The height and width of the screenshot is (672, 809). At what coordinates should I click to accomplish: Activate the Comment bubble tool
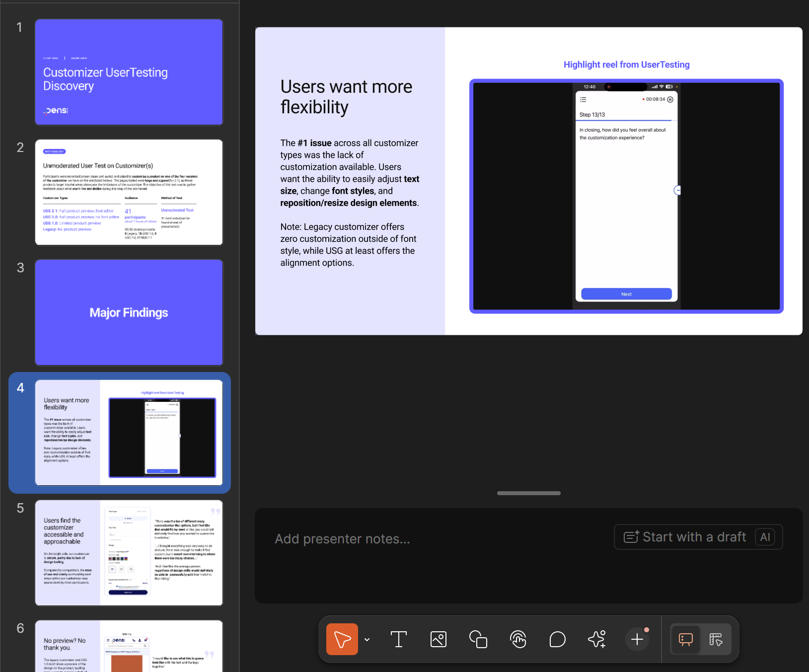(557, 639)
